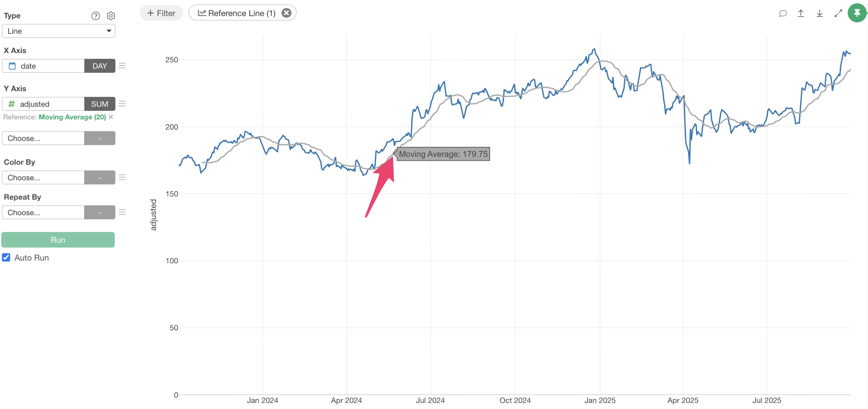Screen dimensions: 868x409
Task: Choose a Color By column
Action: point(43,178)
